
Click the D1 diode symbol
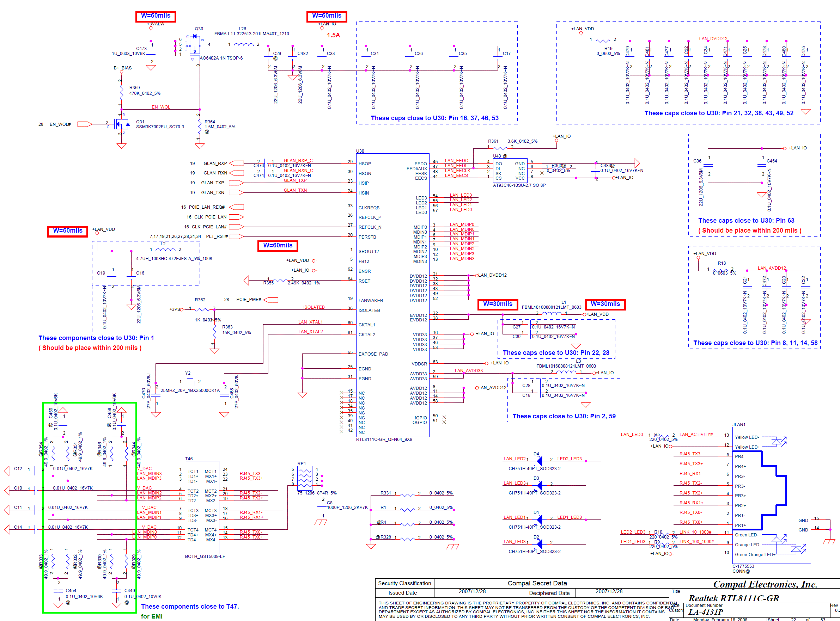(539, 519)
